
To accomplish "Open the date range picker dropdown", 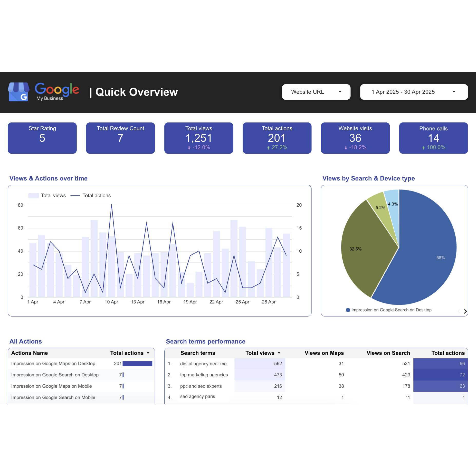I will coord(414,92).
